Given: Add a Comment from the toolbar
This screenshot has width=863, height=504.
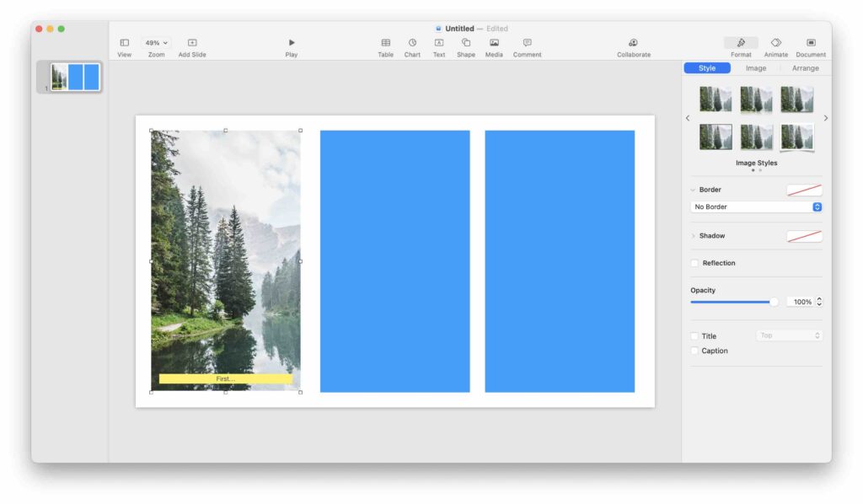Looking at the screenshot, I should (x=527, y=43).
